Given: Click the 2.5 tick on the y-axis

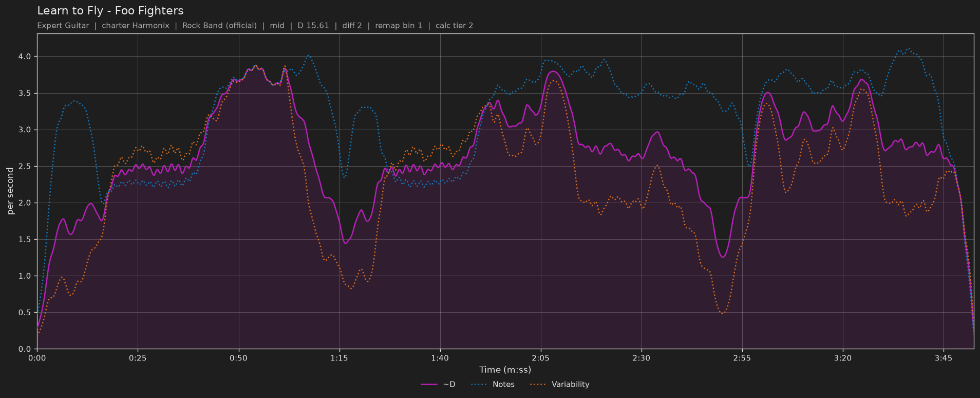Looking at the screenshot, I should pyautogui.click(x=25, y=166).
